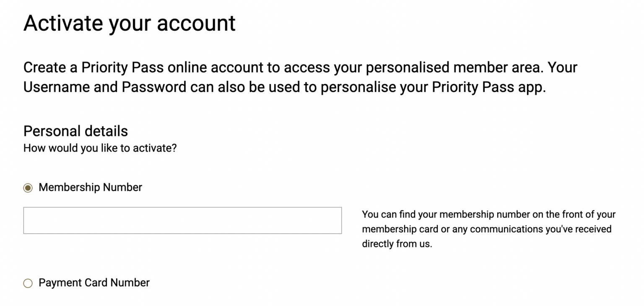The image size is (644, 306).
Task: Click the Priority Pass account description paragraph
Action: coord(300,77)
